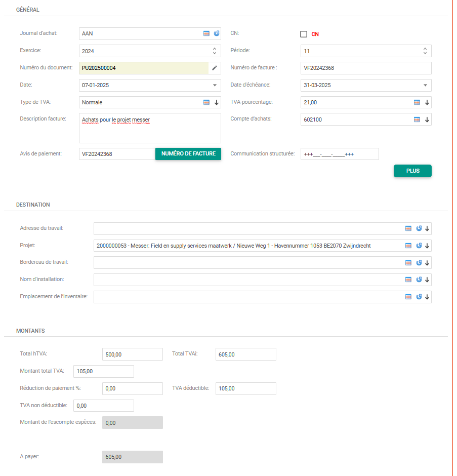The height and width of the screenshot is (476, 457).
Task: Open the Date d'échéance dropdown
Action: click(425, 85)
